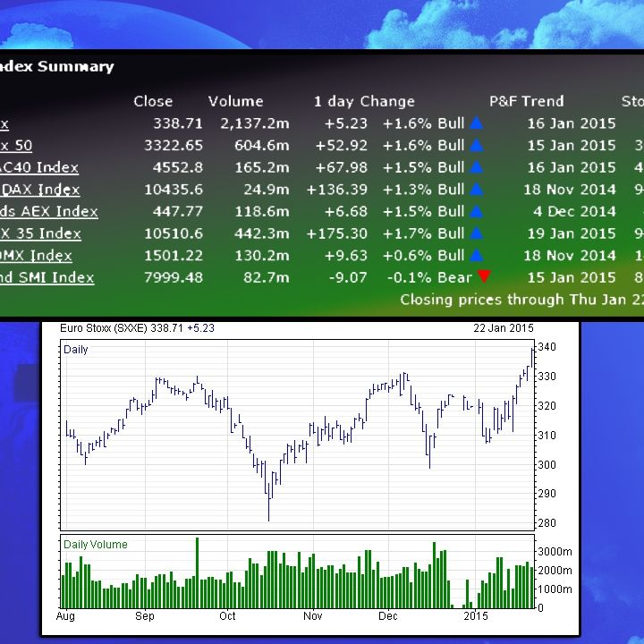The height and width of the screenshot is (644, 644).
Task: Click the blue up arrow in 4552.8 row
Action: [477, 167]
